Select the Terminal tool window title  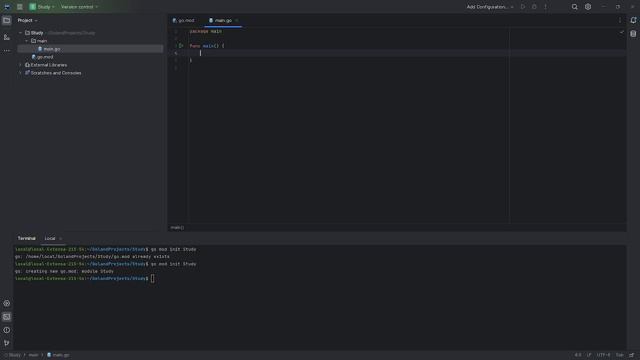point(27,238)
